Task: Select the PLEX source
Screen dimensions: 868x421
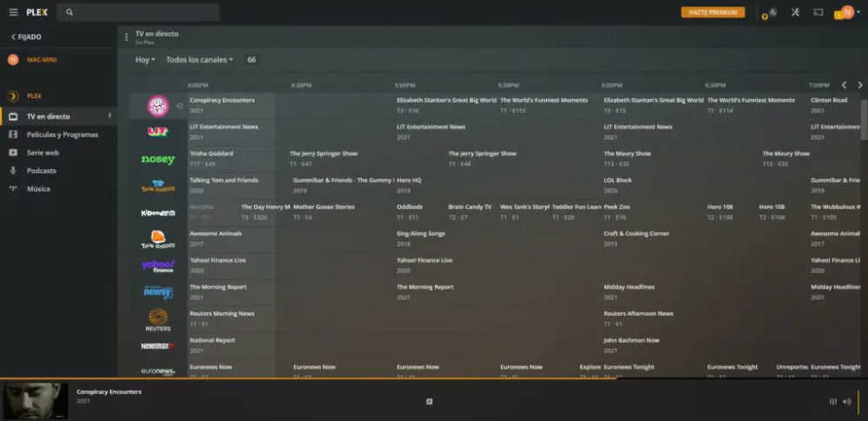Action: pos(35,95)
